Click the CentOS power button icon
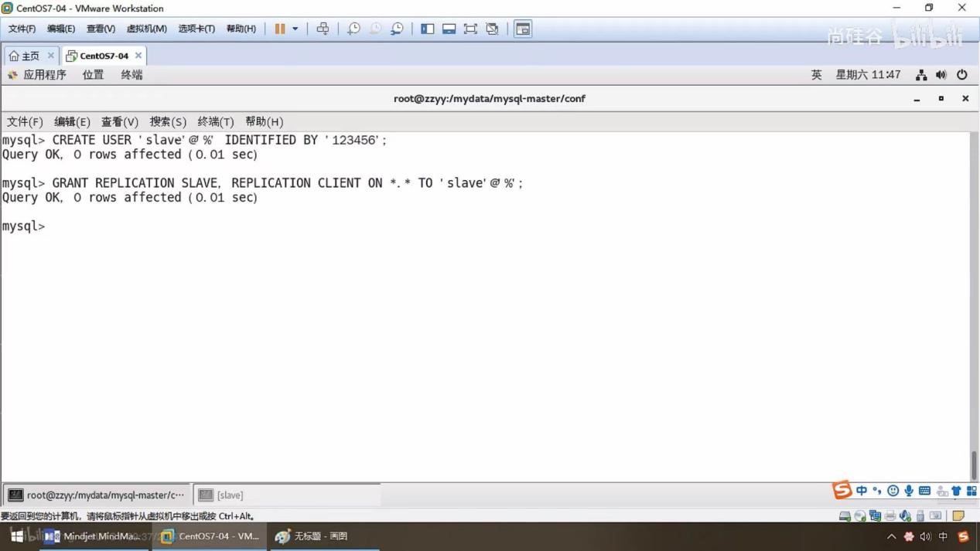980x551 pixels. (961, 75)
